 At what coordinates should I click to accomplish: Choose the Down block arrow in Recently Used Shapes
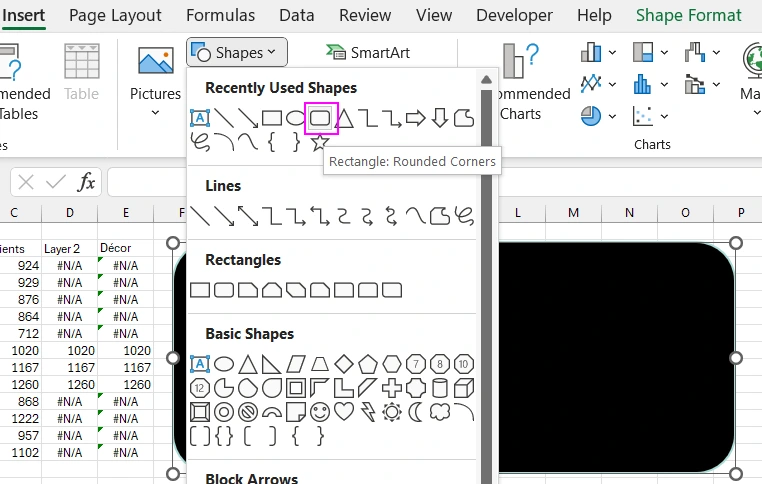pyautogui.click(x=440, y=118)
